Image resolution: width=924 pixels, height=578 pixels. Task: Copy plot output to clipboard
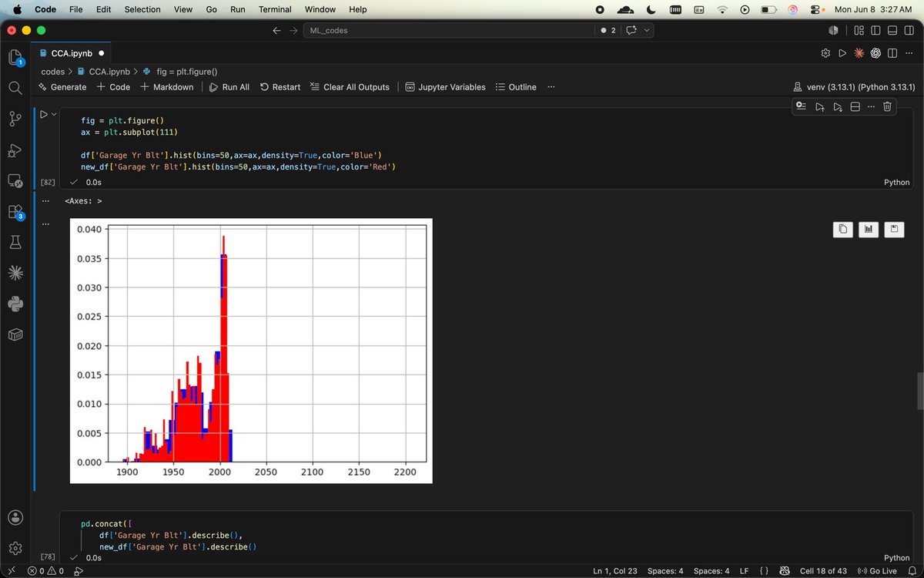pyautogui.click(x=843, y=229)
